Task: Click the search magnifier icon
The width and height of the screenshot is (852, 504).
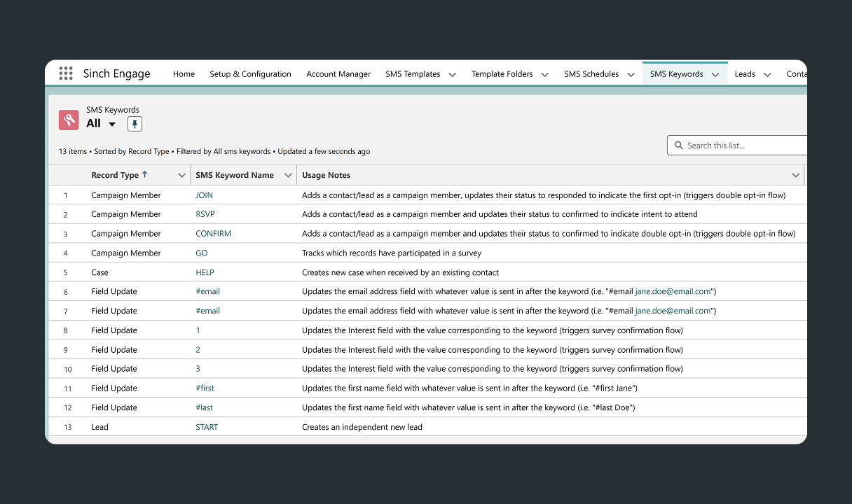Action: point(678,146)
